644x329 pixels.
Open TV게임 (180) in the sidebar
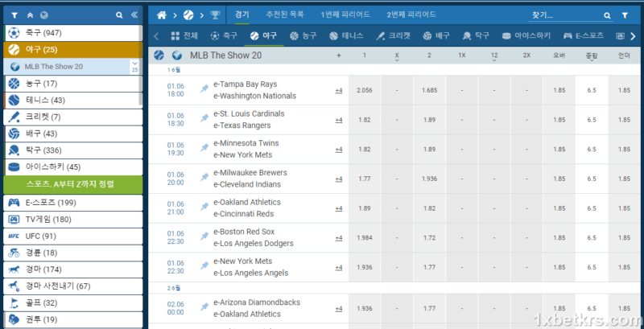72,220
